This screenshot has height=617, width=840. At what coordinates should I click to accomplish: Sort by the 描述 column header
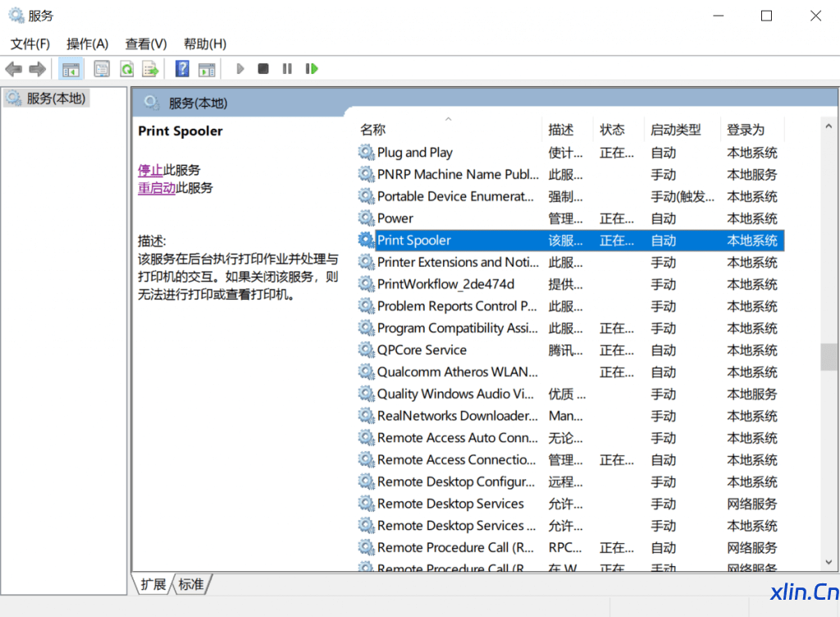pos(568,130)
